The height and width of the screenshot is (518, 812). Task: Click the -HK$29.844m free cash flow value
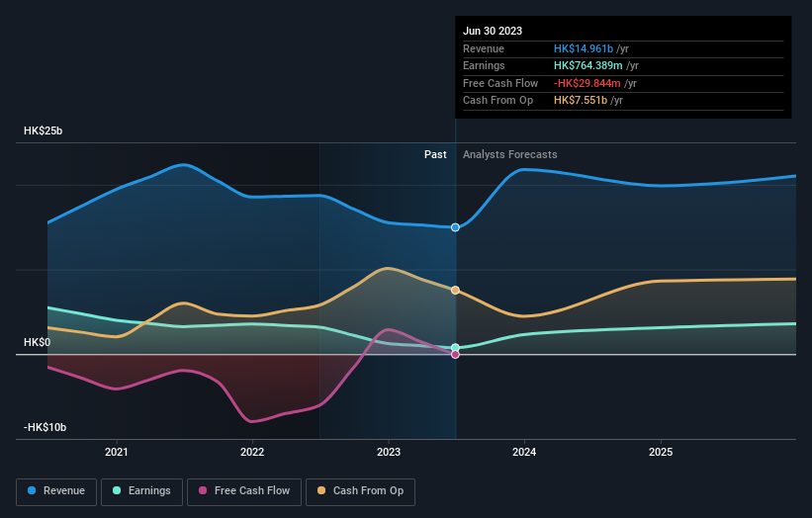coord(587,83)
